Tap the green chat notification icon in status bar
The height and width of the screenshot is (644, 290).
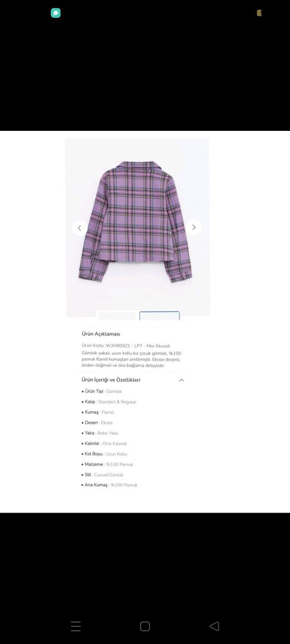(x=56, y=13)
